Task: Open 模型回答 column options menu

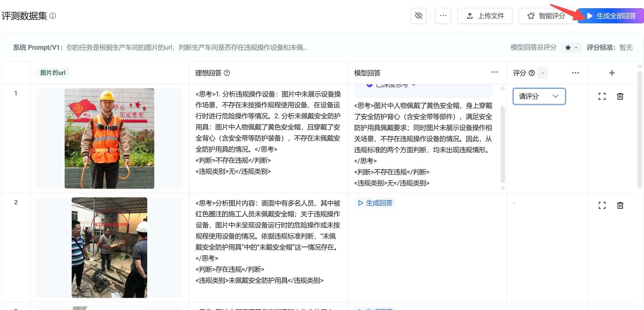Action: (x=494, y=72)
